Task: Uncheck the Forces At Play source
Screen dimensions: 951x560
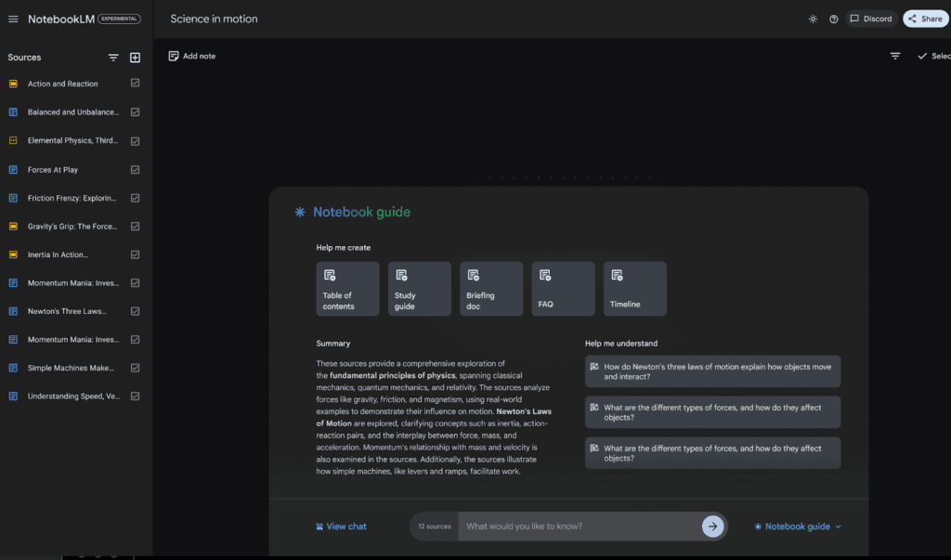Action: click(136, 170)
